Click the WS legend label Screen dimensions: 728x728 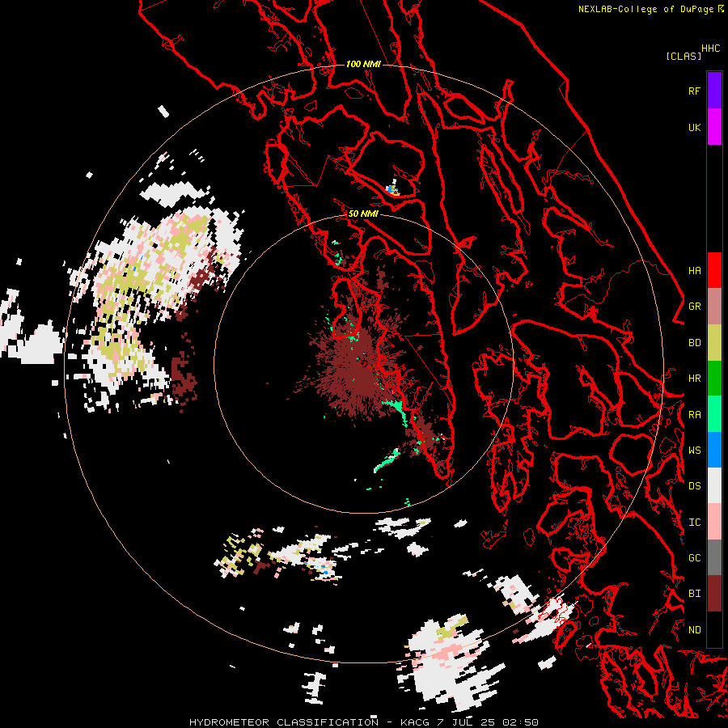click(694, 451)
